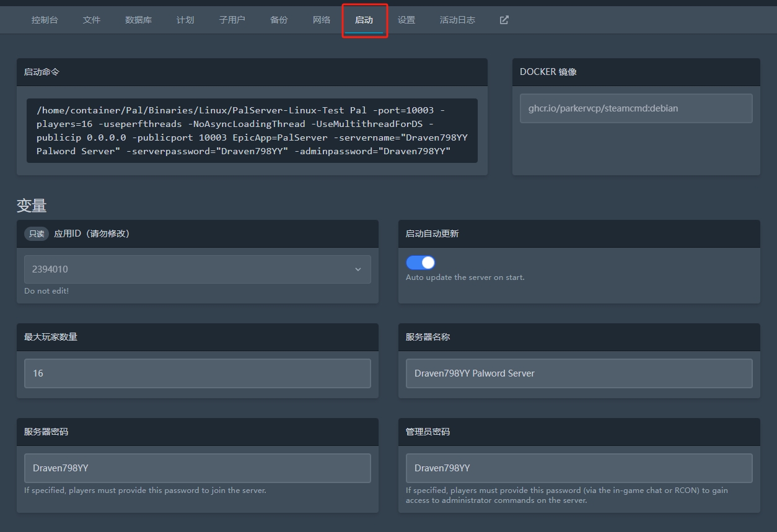Screen dimensions: 777x532
Task: Click the 最大玩家数量 input field
Action: (198, 373)
